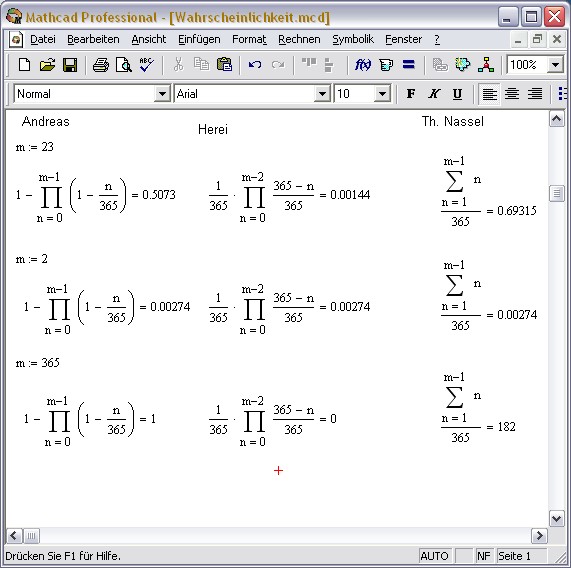The width and height of the screenshot is (571, 568).
Task: Undo the last action
Action: [255, 65]
